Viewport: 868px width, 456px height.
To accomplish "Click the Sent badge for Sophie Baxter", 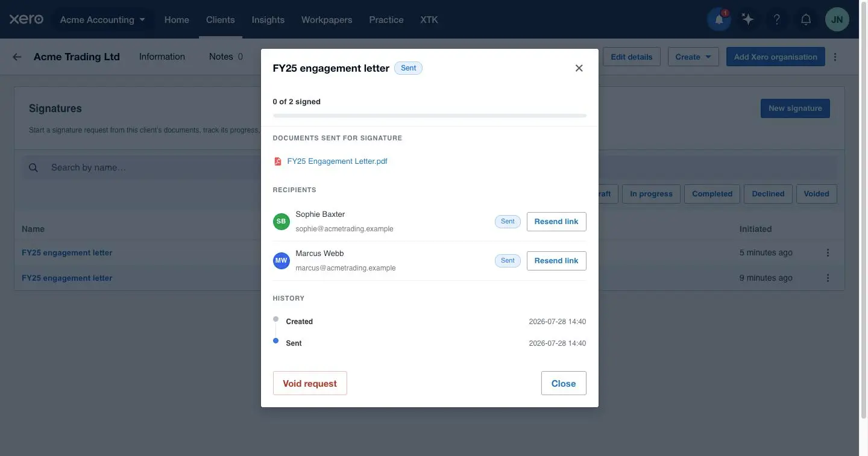I will (508, 222).
